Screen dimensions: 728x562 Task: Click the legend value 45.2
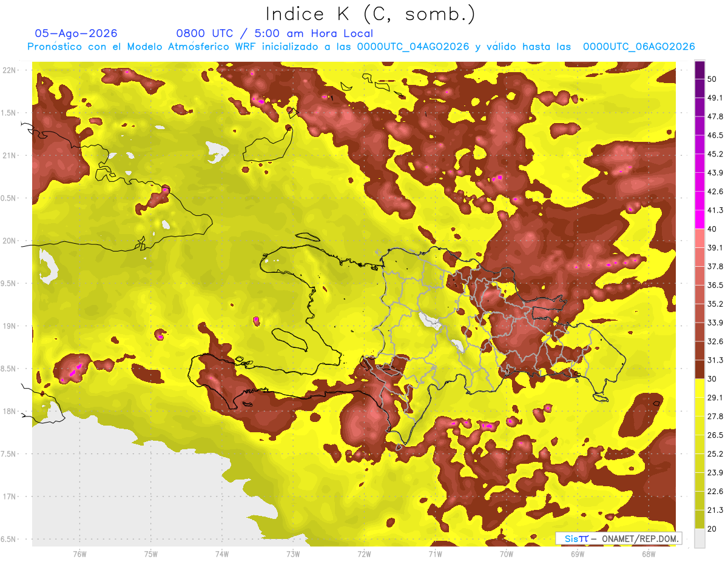click(x=715, y=154)
